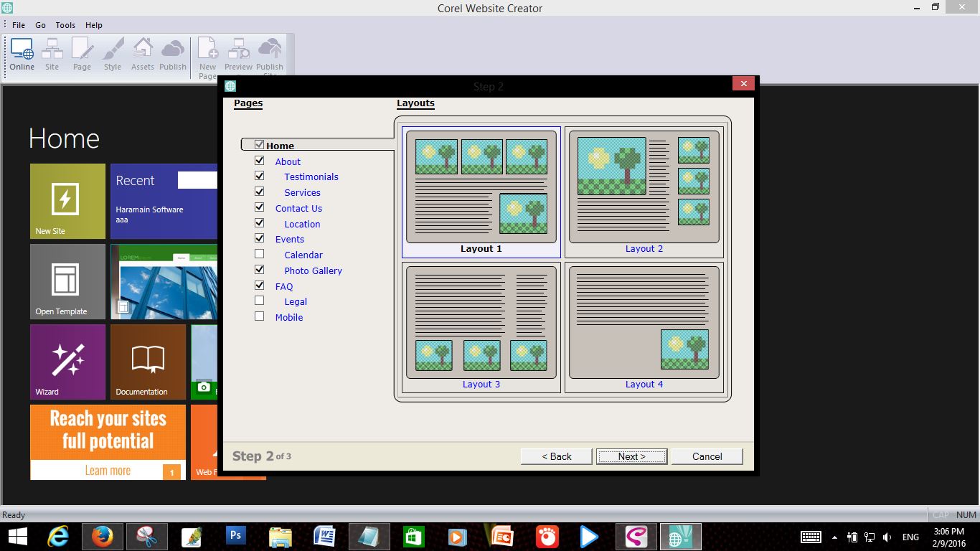The image size is (980, 551).
Task: Open the Windows Start button
Action: point(18,537)
